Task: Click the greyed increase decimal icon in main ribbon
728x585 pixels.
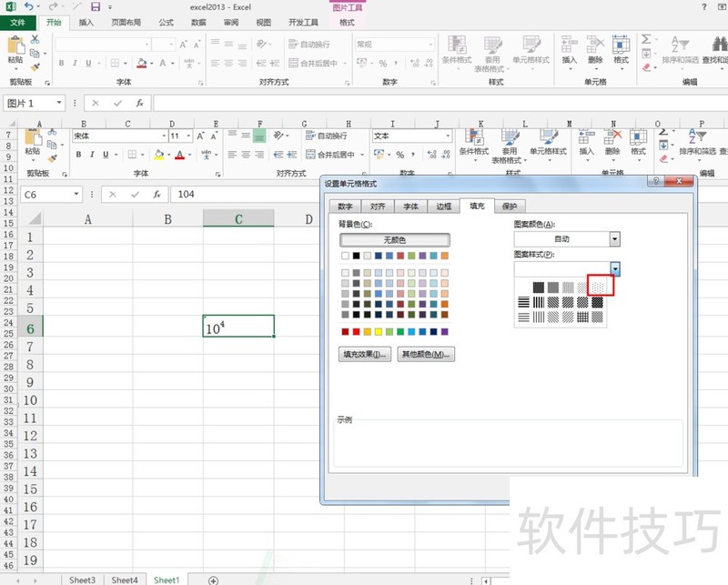Action: click(415, 63)
